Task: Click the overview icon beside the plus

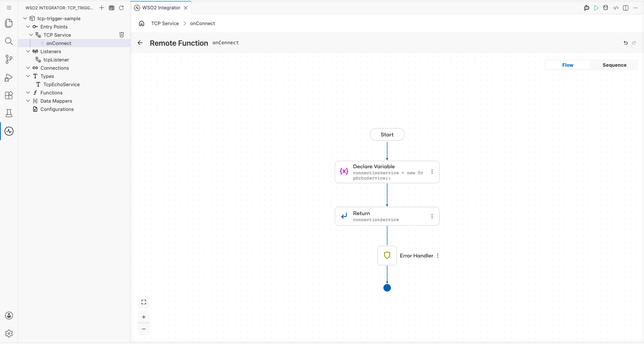Action: (112, 7)
